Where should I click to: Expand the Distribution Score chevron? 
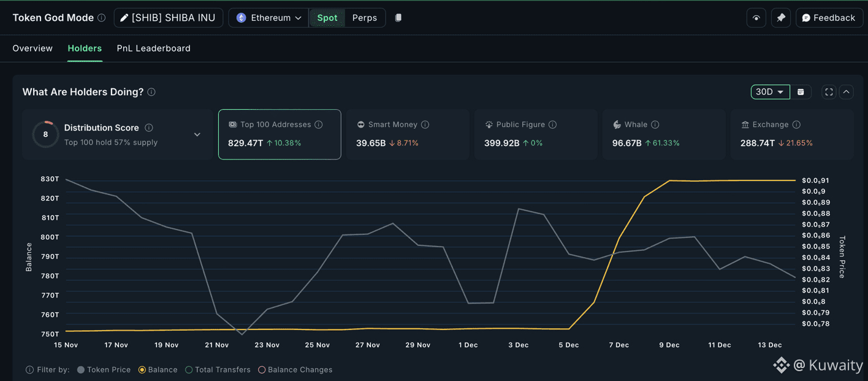197,134
